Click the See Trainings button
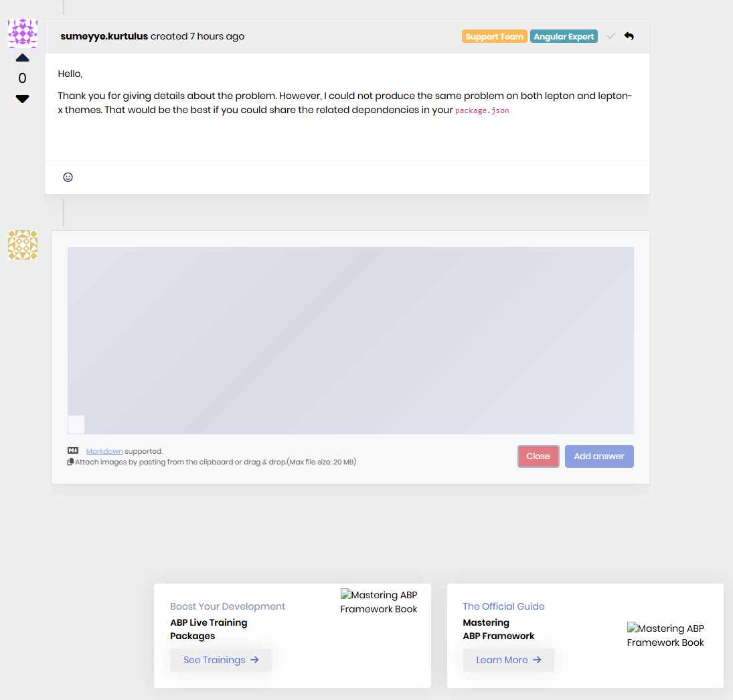733x700 pixels. coord(220,660)
